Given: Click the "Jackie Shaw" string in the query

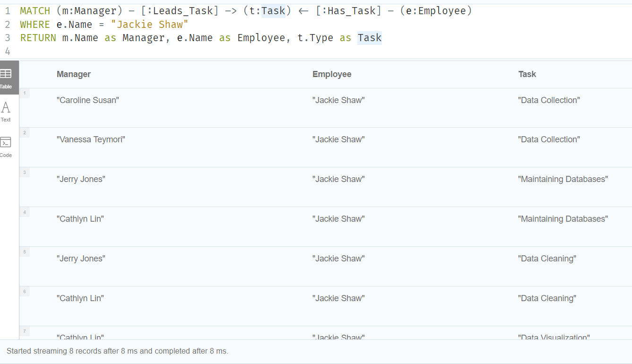Looking at the screenshot, I should 150,24.
